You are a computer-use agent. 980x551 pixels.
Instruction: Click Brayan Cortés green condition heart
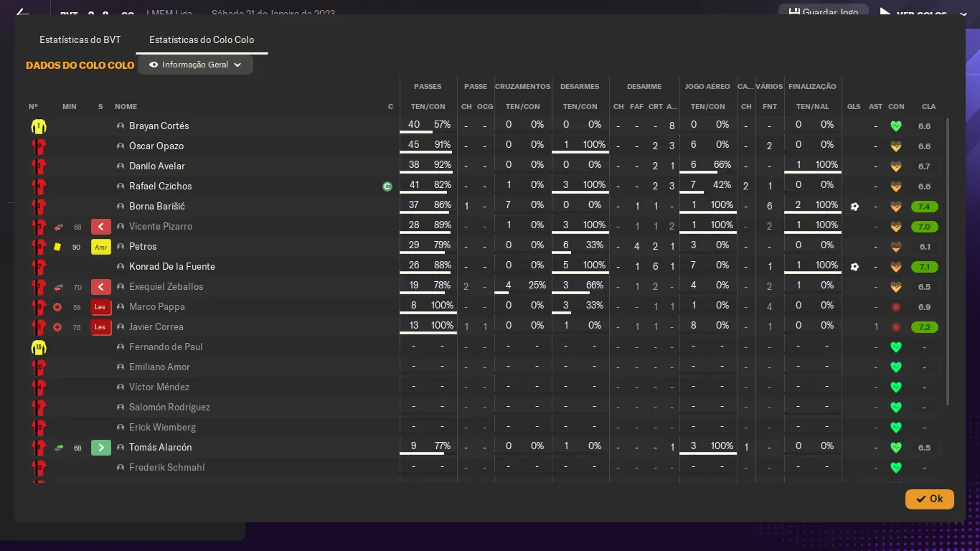pyautogui.click(x=895, y=126)
